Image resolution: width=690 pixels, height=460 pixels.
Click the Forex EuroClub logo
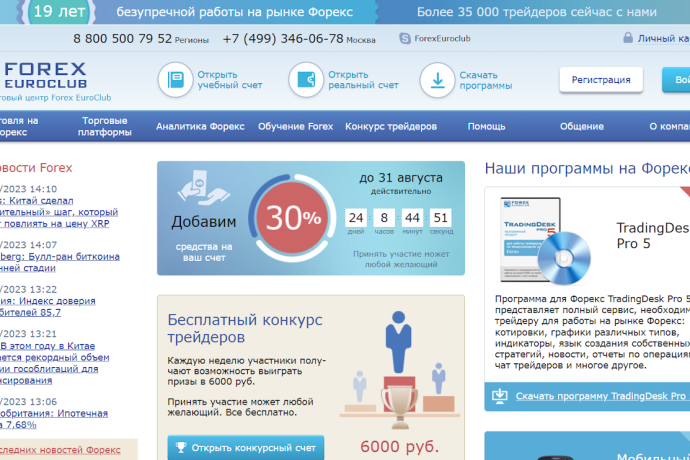(x=46, y=75)
